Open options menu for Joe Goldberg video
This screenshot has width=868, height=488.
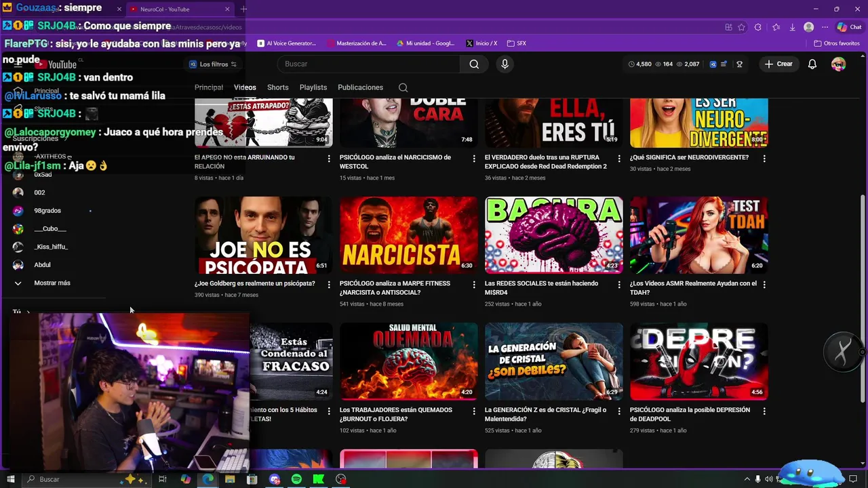(329, 285)
